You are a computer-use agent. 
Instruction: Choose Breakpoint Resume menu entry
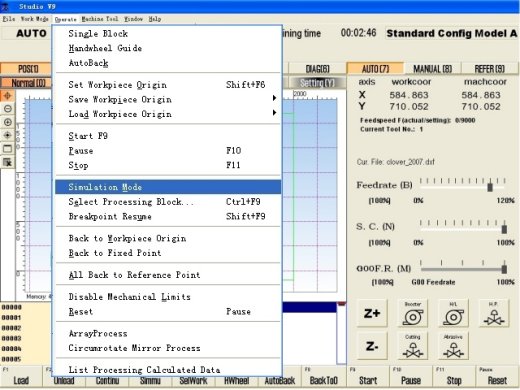point(168,216)
